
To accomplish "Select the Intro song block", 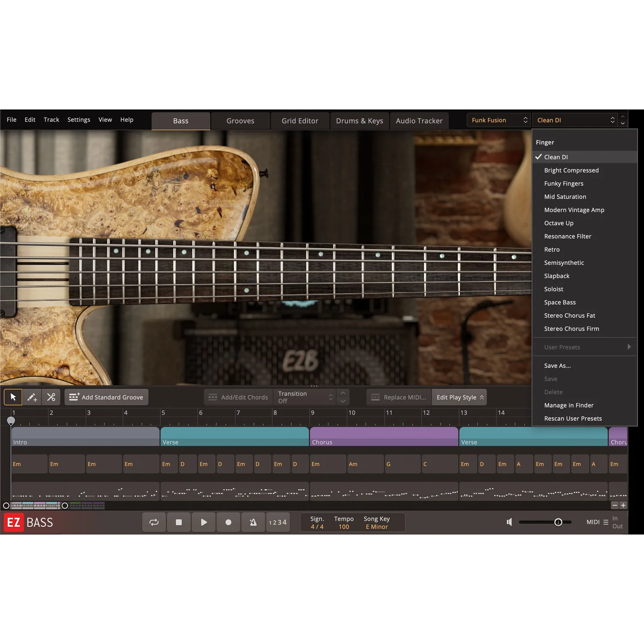I will pos(85,437).
